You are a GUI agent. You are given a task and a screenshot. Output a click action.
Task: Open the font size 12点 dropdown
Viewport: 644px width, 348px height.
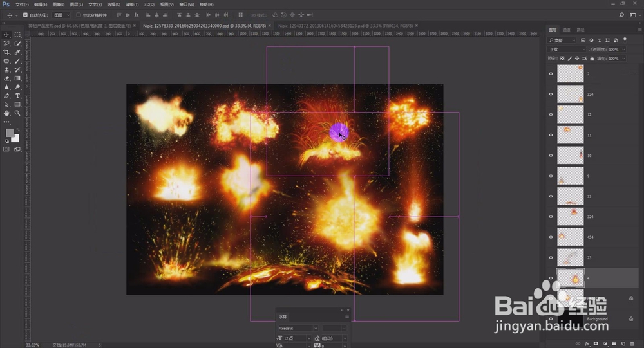coord(297,338)
